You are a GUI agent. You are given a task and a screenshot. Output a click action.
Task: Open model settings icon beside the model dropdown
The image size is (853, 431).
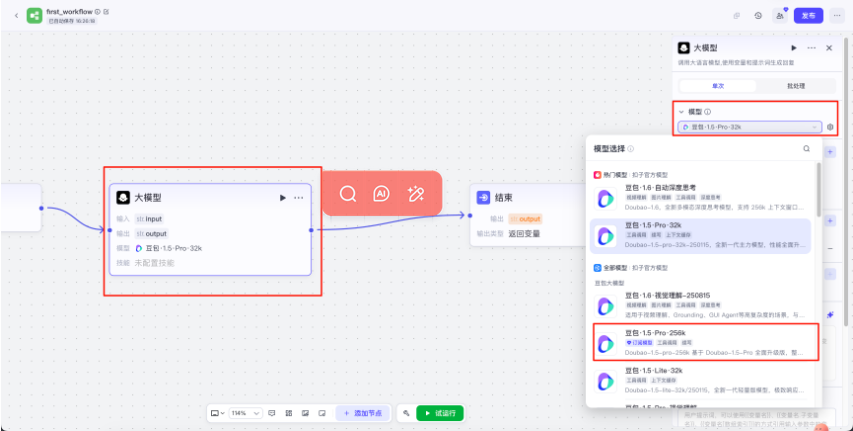[x=830, y=127]
